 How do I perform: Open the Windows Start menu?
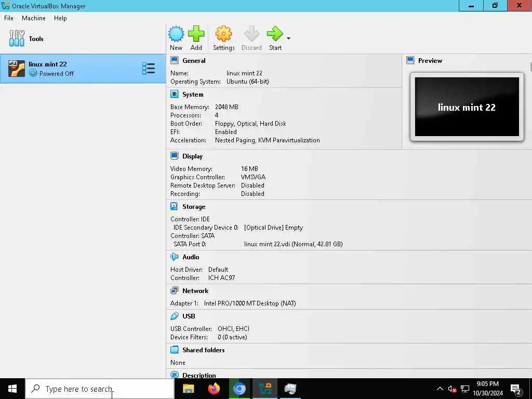12,389
